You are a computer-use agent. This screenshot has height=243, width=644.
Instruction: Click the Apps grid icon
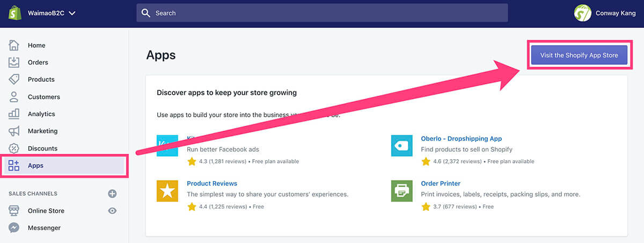pyautogui.click(x=14, y=166)
